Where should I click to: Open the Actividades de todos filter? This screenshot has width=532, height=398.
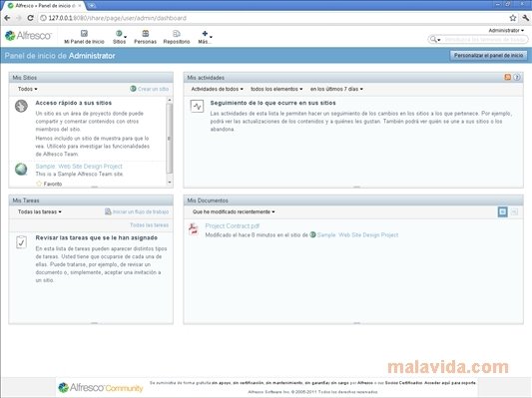pyautogui.click(x=218, y=89)
